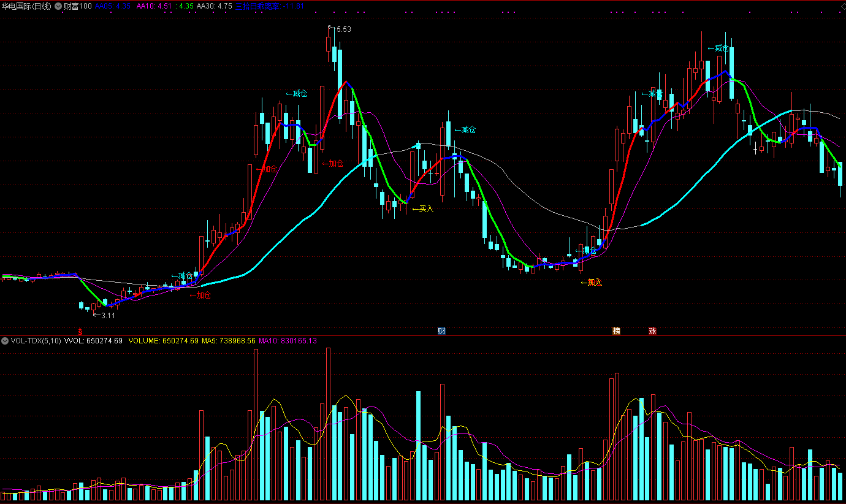Click the 榜 marker on the timeline
The width and height of the screenshot is (846, 504).
[617, 331]
